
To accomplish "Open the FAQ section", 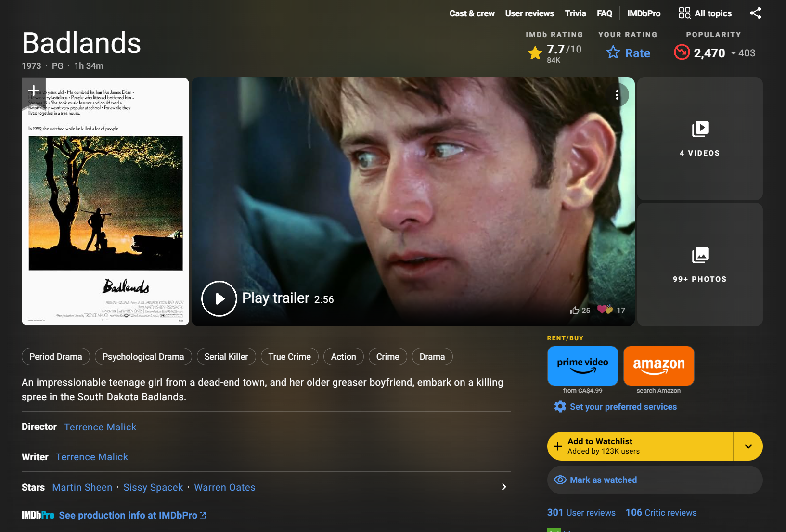I will coord(605,13).
